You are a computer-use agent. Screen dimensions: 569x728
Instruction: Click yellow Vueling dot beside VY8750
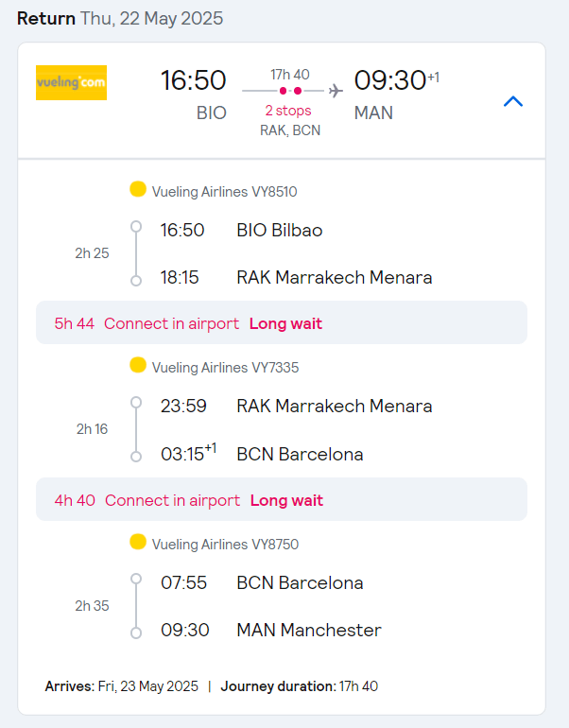click(x=138, y=542)
